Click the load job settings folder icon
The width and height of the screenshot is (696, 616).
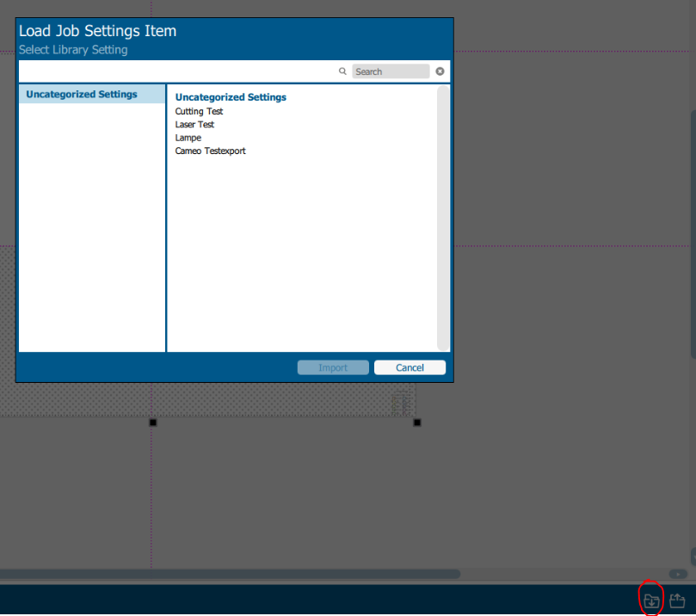click(651, 601)
